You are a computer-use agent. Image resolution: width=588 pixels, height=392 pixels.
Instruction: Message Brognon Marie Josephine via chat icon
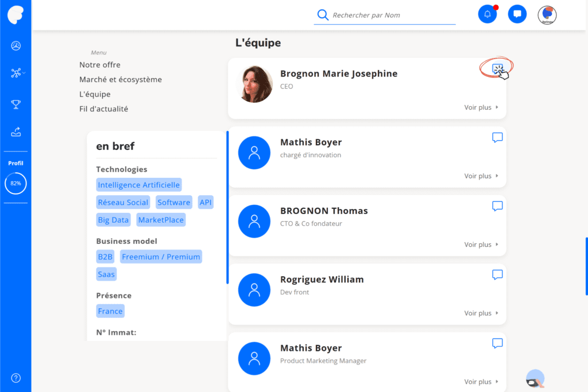(x=498, y=69)
